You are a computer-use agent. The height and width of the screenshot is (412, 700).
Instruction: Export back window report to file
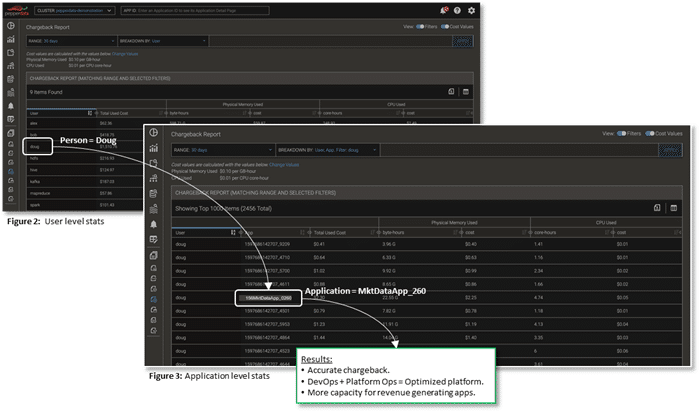[x=451, y=92]
